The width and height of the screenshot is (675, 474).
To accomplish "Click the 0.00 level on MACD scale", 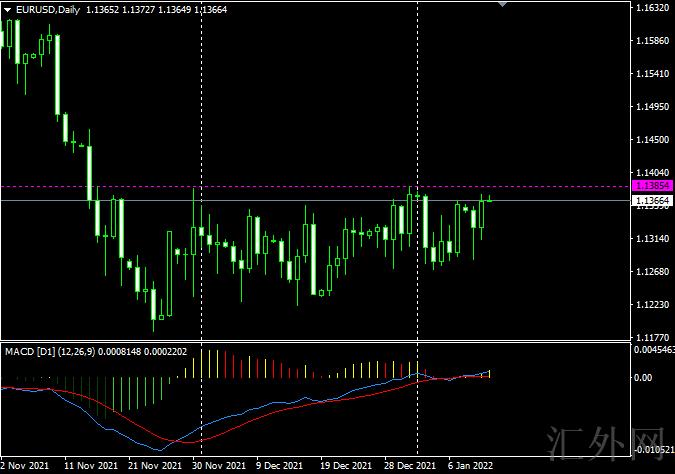I will tap(646, 378).
